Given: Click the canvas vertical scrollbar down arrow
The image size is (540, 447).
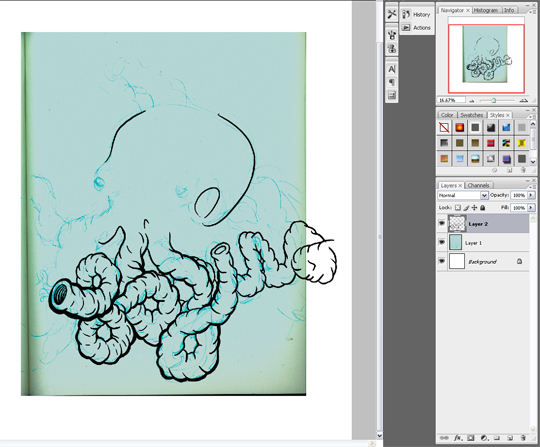Looking at the screenshot, I should click(380, 436).
